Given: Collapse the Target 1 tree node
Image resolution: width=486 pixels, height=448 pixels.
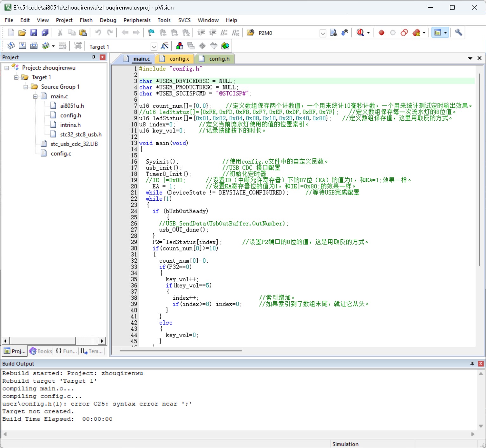Looking at the screenshot, I should pyautogui.click(x=16, y=77).
